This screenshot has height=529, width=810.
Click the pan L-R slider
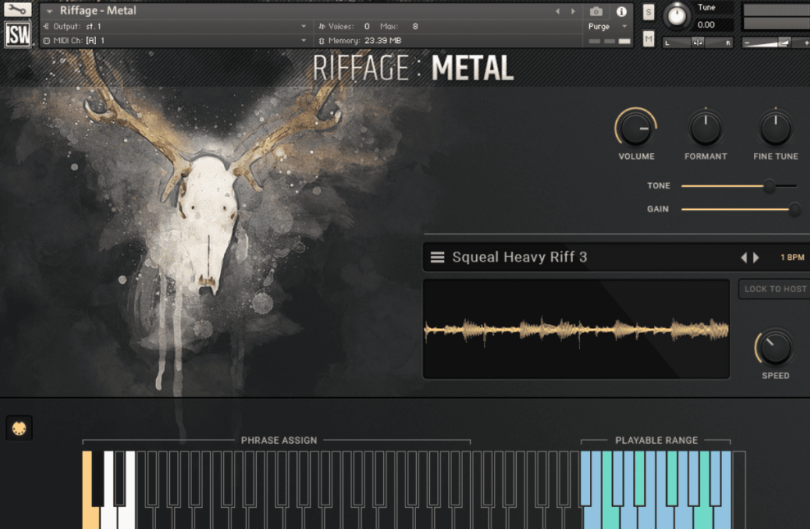click(698, 43)
